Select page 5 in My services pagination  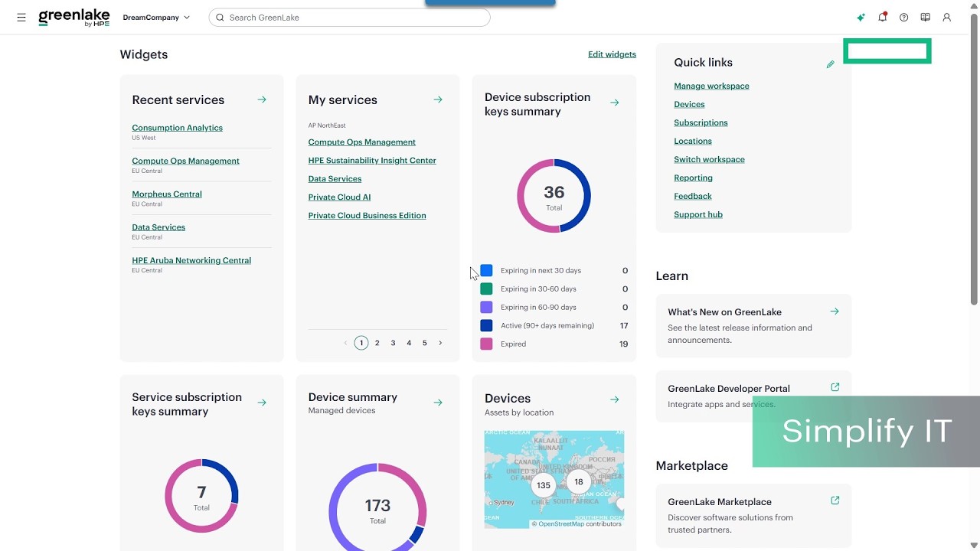pyautogui.click(x=425, y=343)
